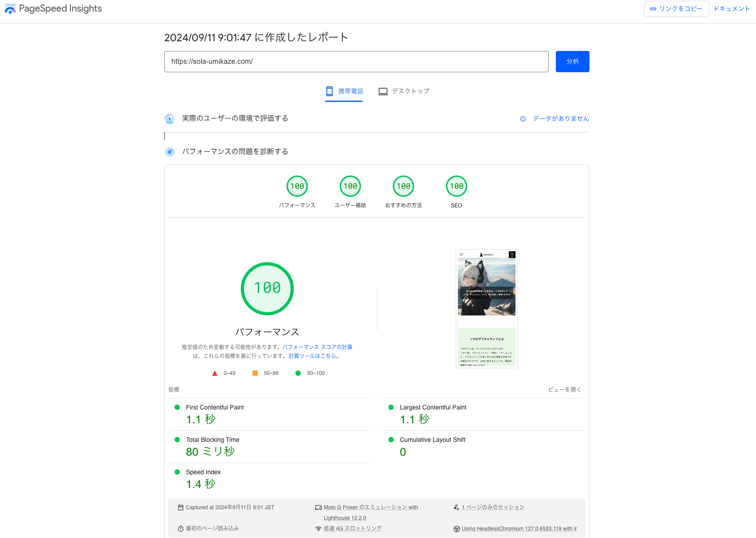
Task: Click the PageSpeed Insights logo icon
Action: pyautogui.click(x=10, y=9)
